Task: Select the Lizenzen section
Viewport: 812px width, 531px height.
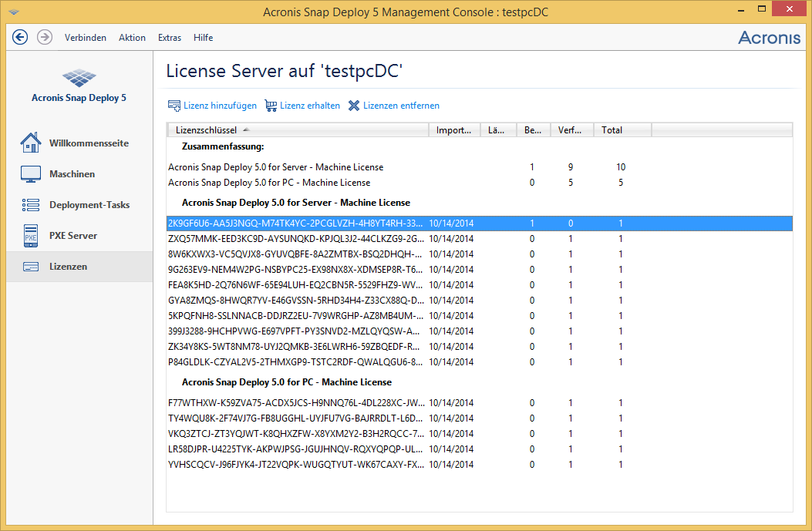Action: (79, 267)
